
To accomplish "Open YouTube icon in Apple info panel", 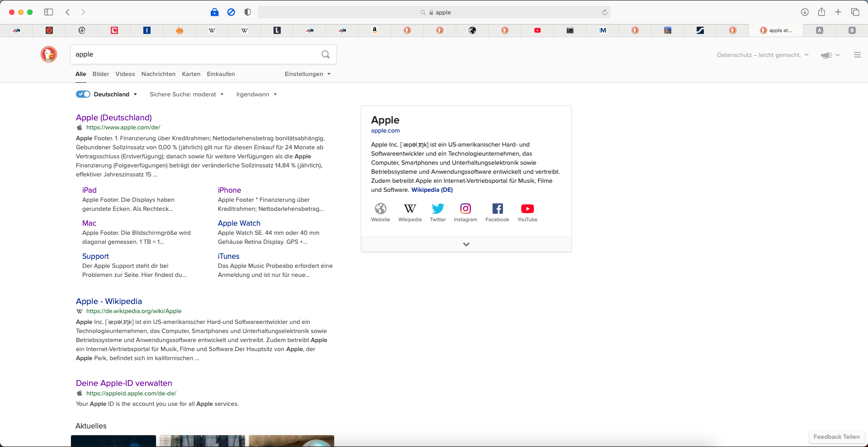I will (x=527, y=209).
